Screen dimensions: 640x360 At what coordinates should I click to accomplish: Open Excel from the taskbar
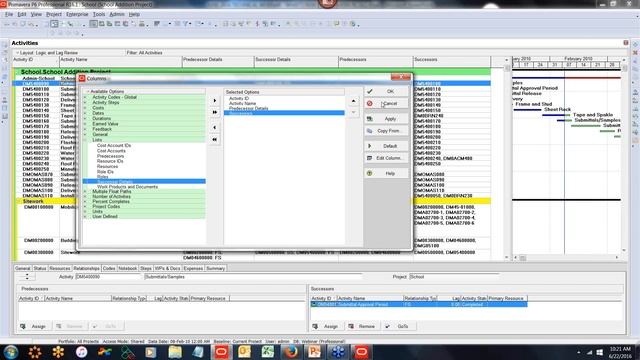click(x=268, y=352)
